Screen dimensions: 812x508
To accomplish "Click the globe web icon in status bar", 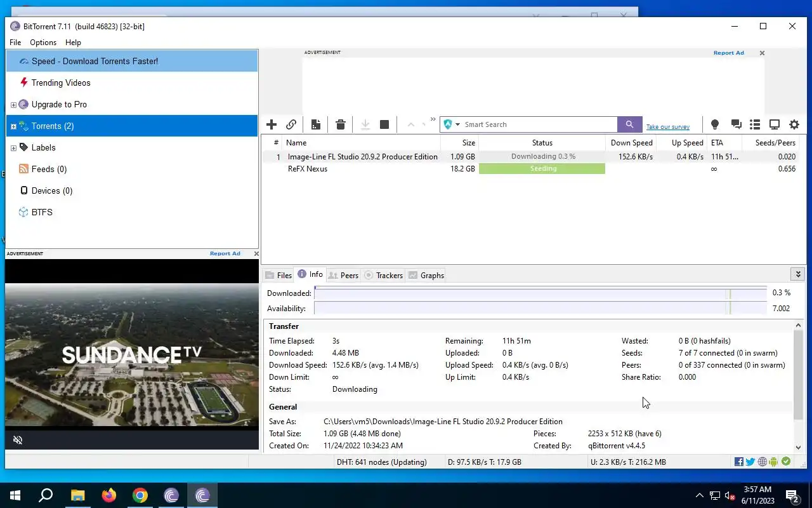I will pos(763,462).
